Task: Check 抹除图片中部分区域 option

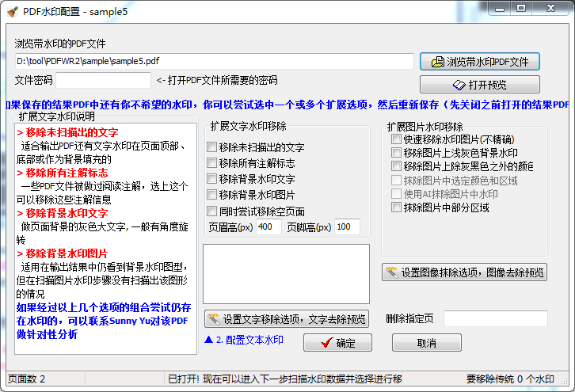Action: coord(396,207)
